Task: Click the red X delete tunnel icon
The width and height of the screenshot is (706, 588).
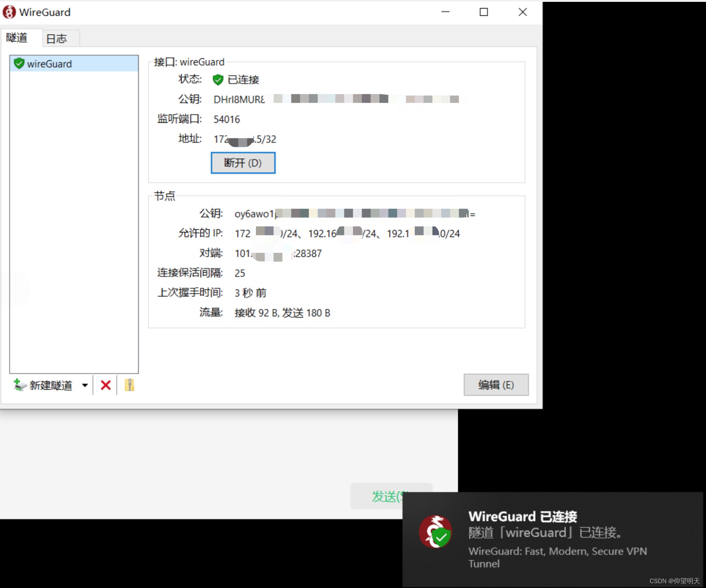Action: [x=106, y=385]
